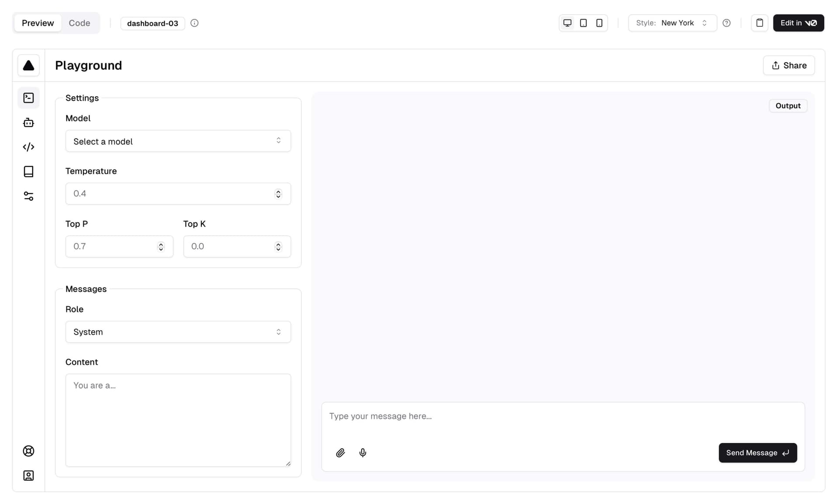Open the Playground terminal icon in sidebar

click(28, 98)
